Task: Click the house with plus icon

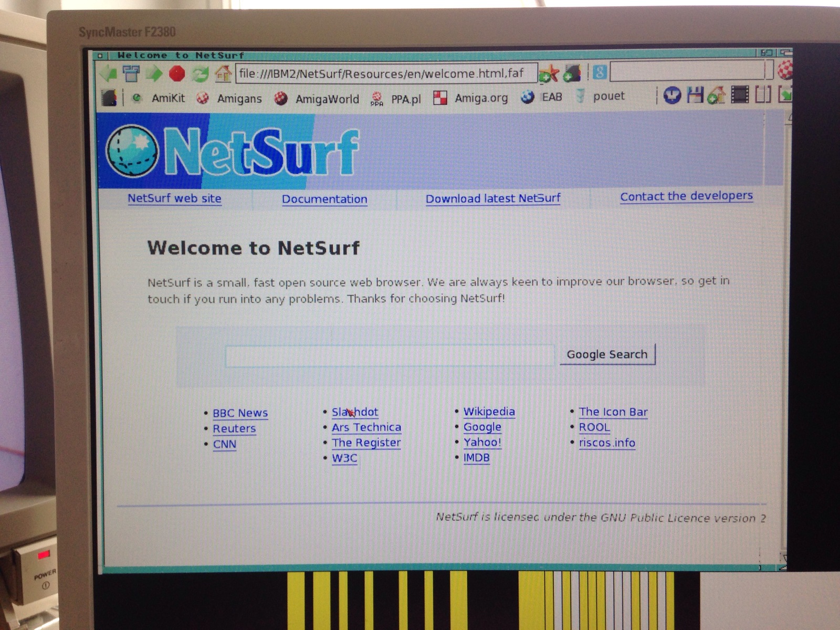Action: coord(717,95)
